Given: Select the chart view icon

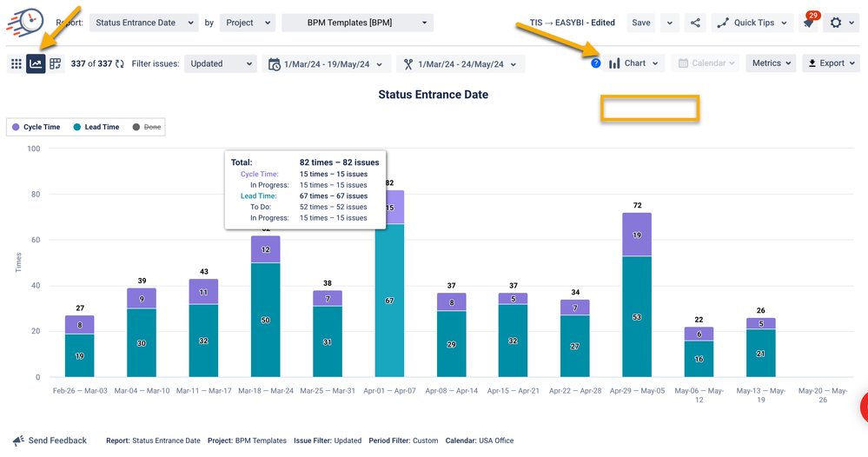Looking at the screenshot, I should [x=36, y=63].
